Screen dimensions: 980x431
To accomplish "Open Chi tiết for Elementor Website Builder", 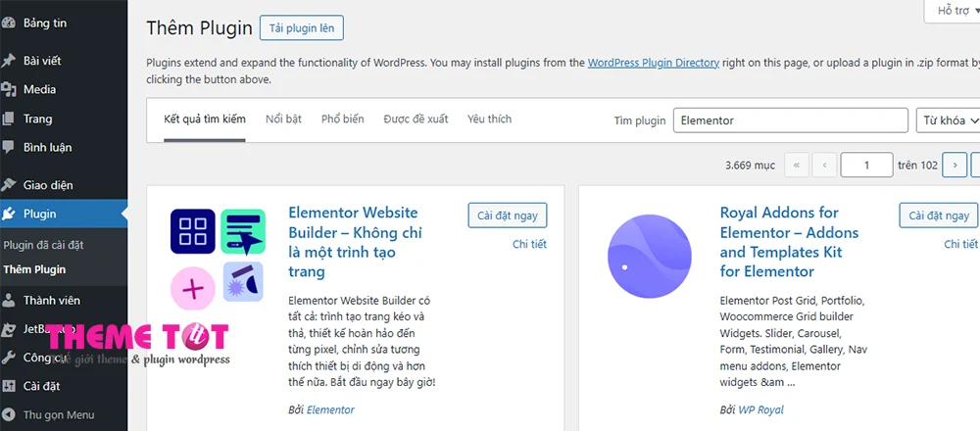I will click(x=529, y=244).
